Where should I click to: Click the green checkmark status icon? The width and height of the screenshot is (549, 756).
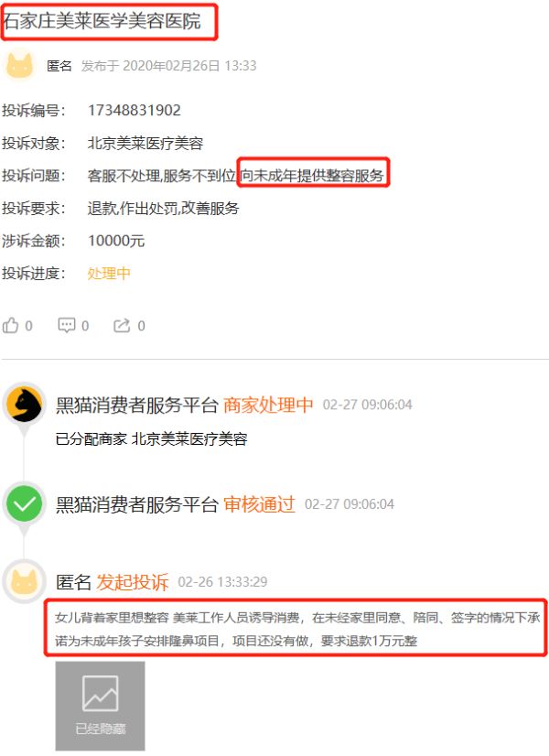click(25, 503)
